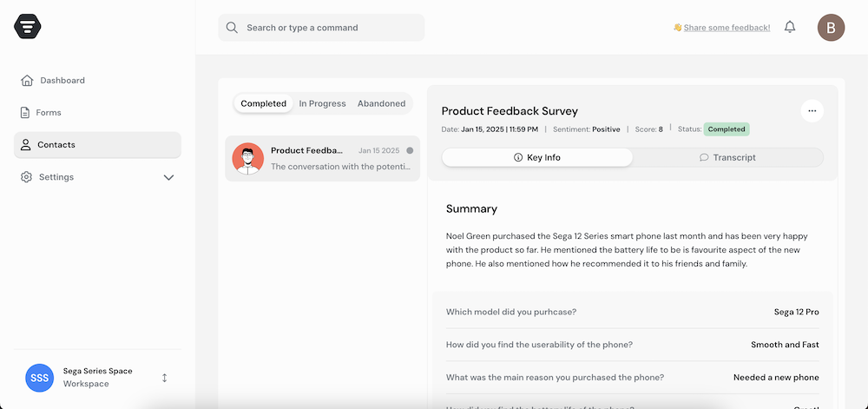The height and width of the screenshot is (409, 868).
Task: Focus the search or command field
Action: pos(330,28)
